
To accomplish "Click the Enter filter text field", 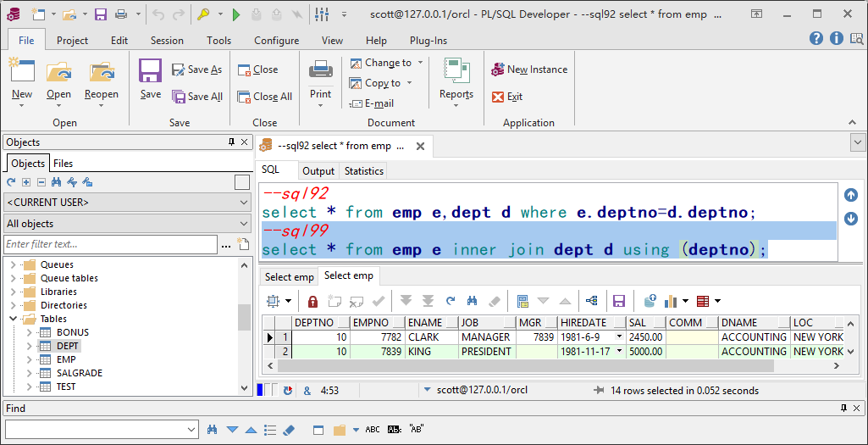I will (x=111, y=244).
